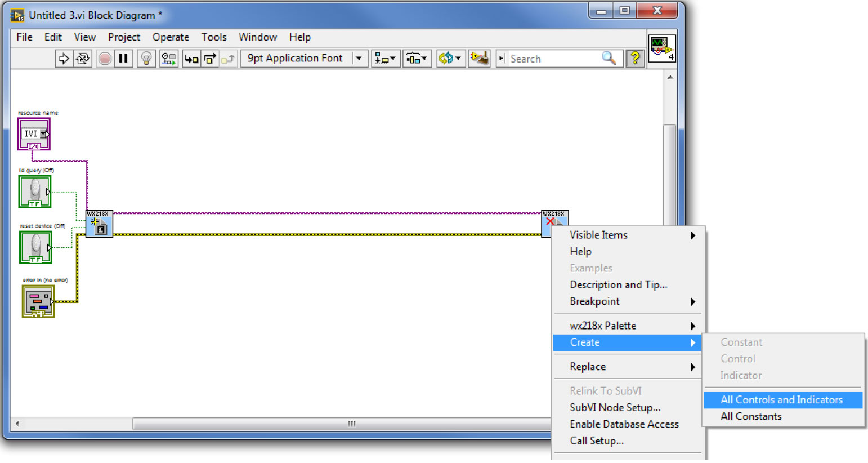The width and height of the screenshot is (868, 463).
Task: Click the Run arrow button
Action: 64,59
